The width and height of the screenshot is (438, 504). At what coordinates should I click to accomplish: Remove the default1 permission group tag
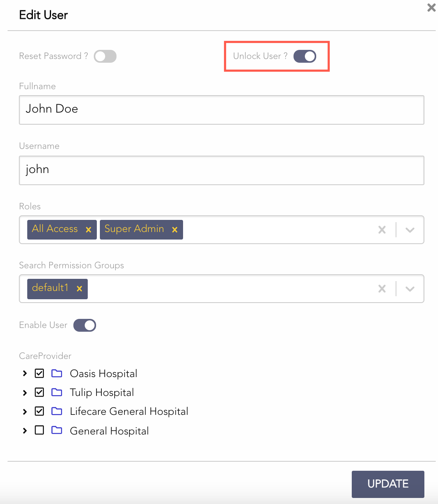tap(79, 289)
